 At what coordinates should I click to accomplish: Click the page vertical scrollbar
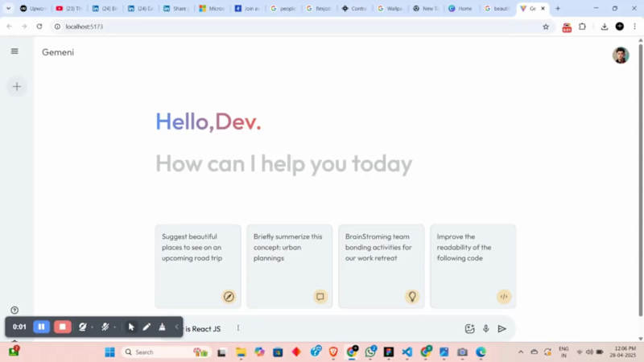point(640,179)
